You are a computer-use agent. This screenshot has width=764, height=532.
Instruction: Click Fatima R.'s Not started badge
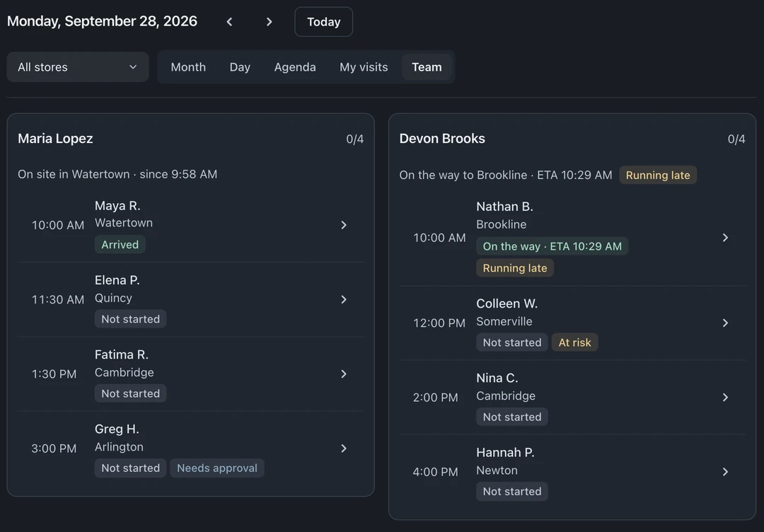tap(130, 393)
